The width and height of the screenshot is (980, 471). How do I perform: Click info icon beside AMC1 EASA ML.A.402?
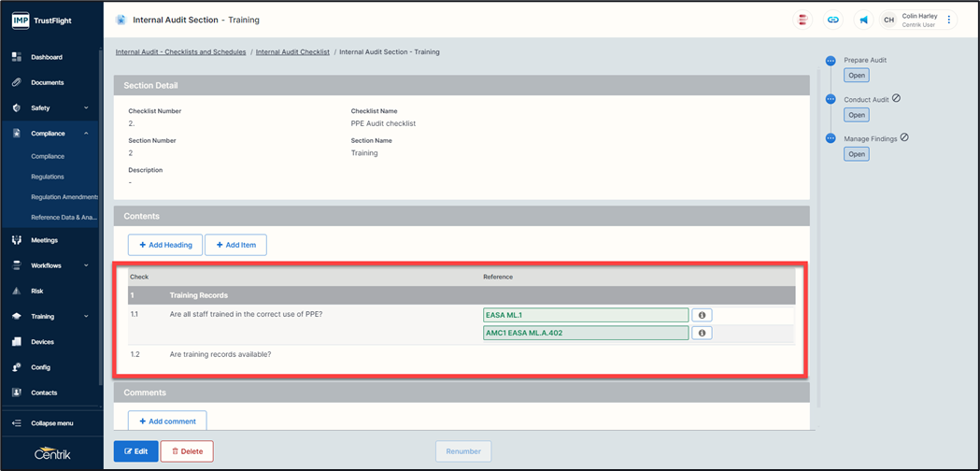pyautogui.click(x=702, y=333)
